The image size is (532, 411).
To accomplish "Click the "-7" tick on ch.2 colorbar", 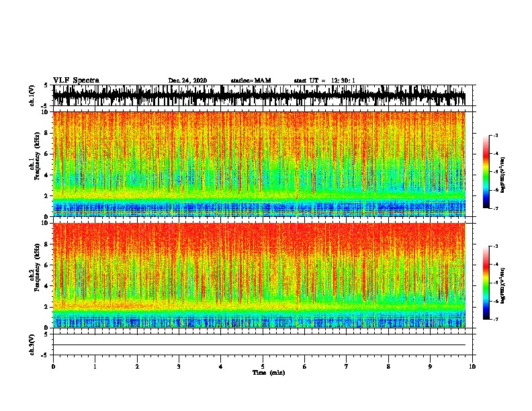I will coord(496,319).
